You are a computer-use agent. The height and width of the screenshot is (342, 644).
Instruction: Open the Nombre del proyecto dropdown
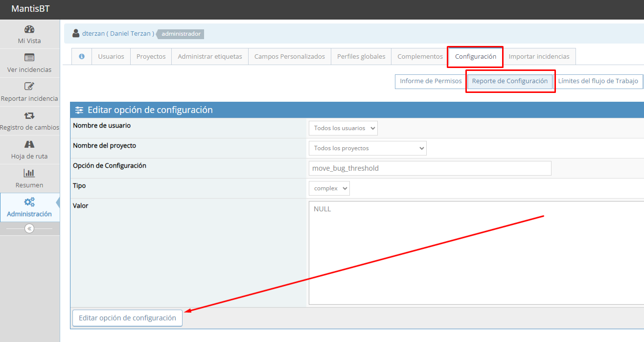pyautogui.click(x=368, y=148)
